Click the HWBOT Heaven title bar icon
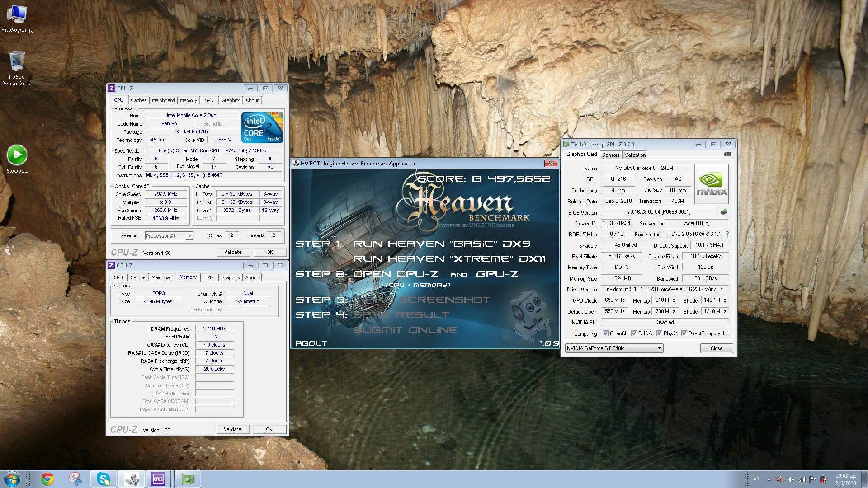 [296, 164]
